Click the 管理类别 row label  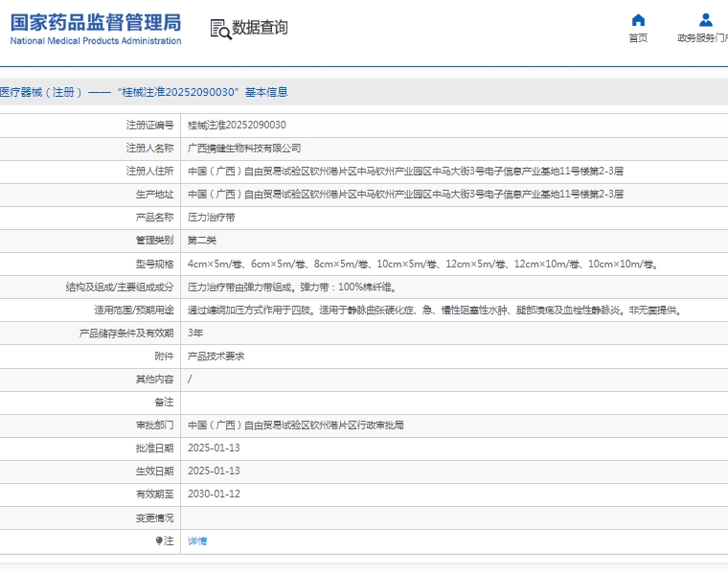point(154,241)
